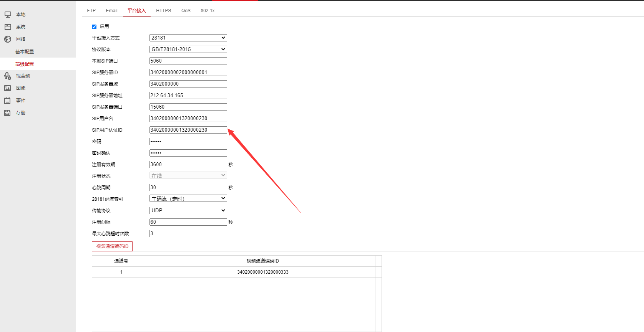Click the 注册间隔 field with 60
644x332 pixels.
[188, 222]
